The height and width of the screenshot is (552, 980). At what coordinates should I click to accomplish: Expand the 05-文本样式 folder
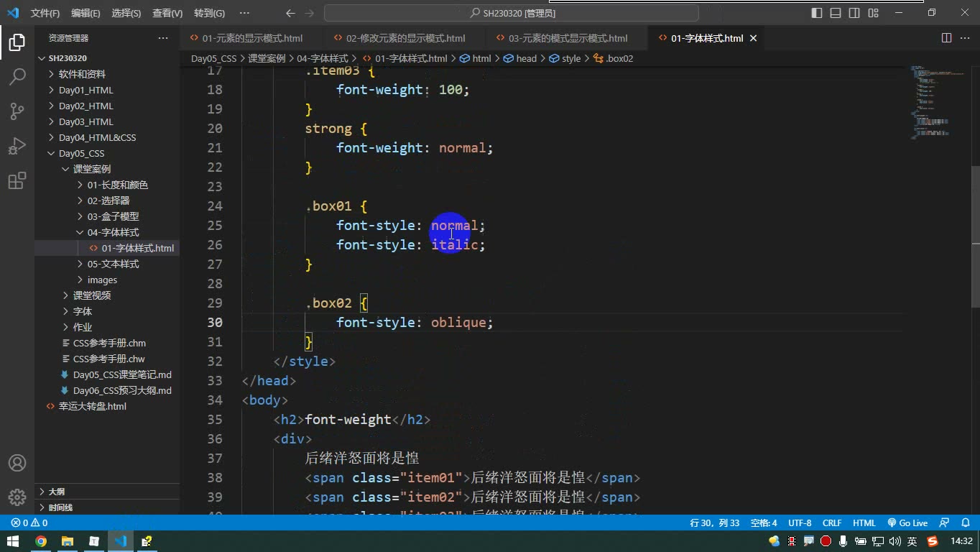[107, 264]
